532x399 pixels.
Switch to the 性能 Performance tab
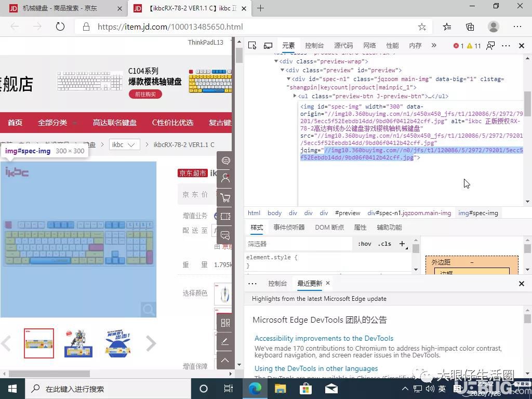(392, 46)
